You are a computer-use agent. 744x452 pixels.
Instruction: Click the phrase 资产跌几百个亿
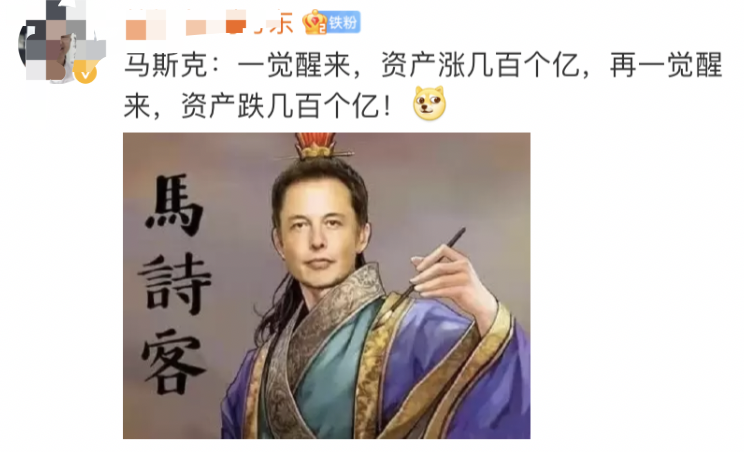point(280,105)
